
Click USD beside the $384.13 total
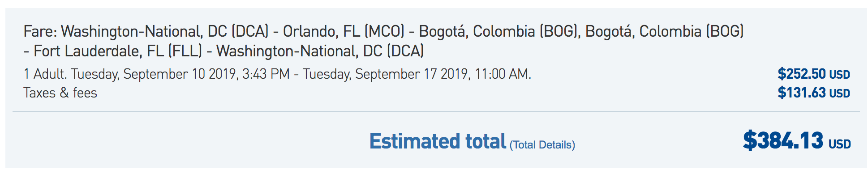[x=839, y=144]
